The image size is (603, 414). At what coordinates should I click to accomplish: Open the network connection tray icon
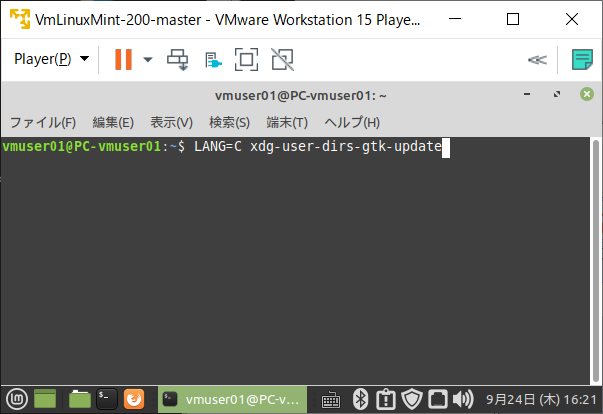tap(438, 399)
